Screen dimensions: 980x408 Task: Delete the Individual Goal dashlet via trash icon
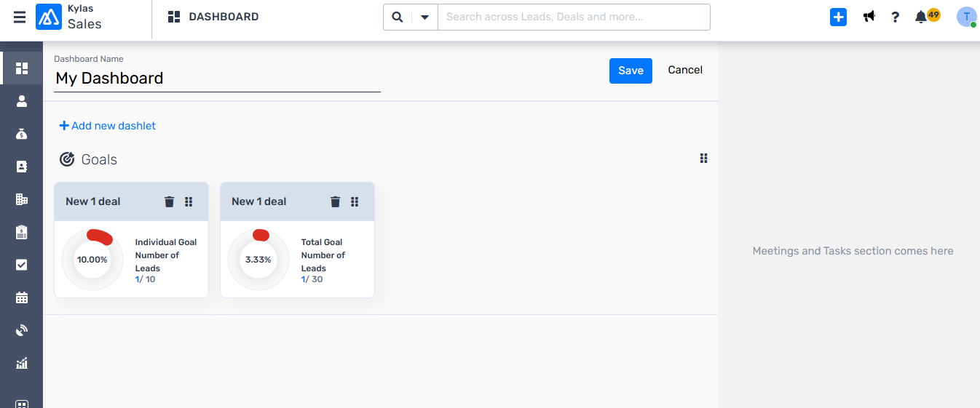[x=170, y=201]
